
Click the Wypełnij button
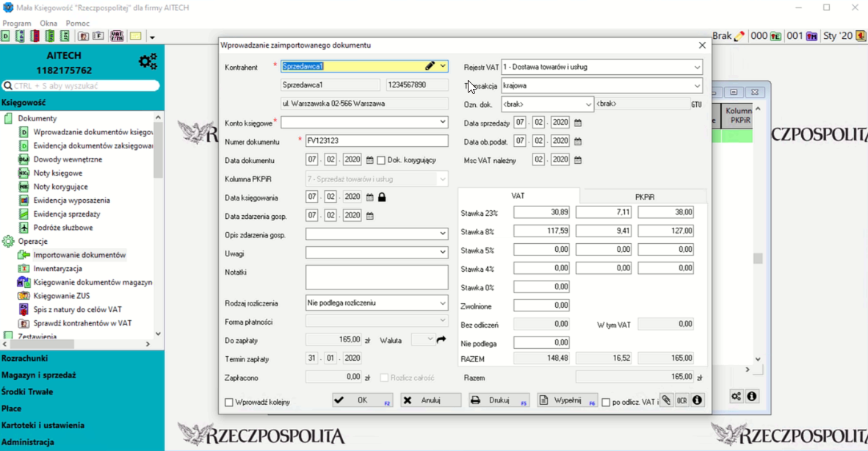(x=567, y=400)
